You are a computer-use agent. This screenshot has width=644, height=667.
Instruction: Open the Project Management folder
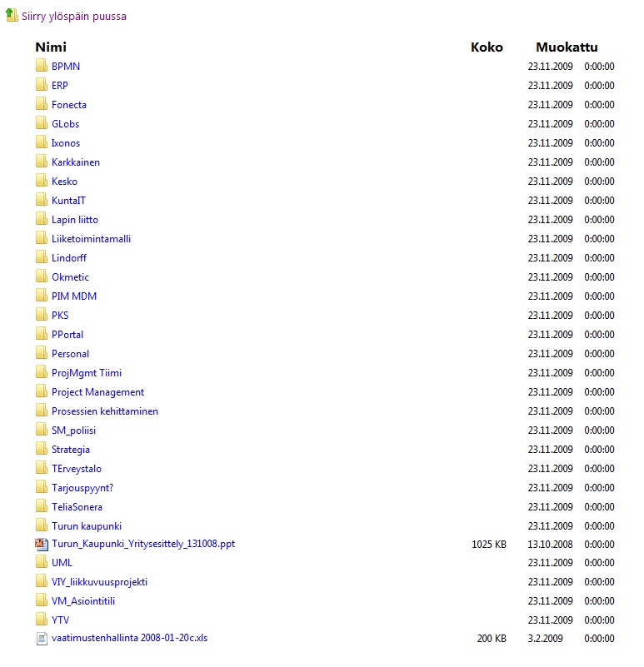97,392
